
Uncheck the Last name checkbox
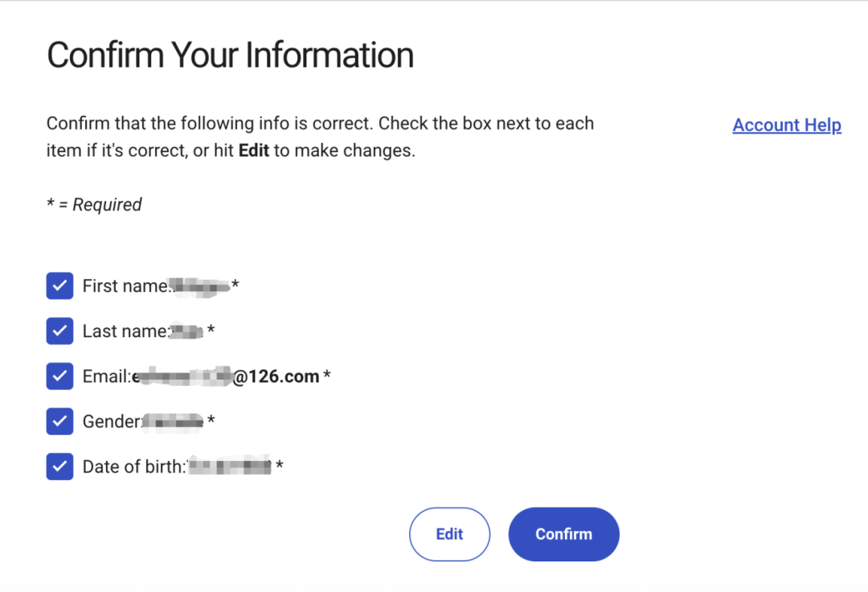(60, 331)
